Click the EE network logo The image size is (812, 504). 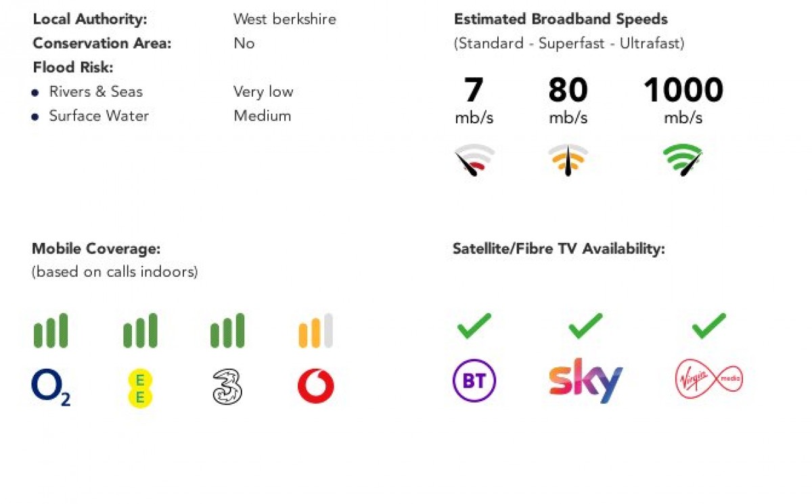pos(140,388)
